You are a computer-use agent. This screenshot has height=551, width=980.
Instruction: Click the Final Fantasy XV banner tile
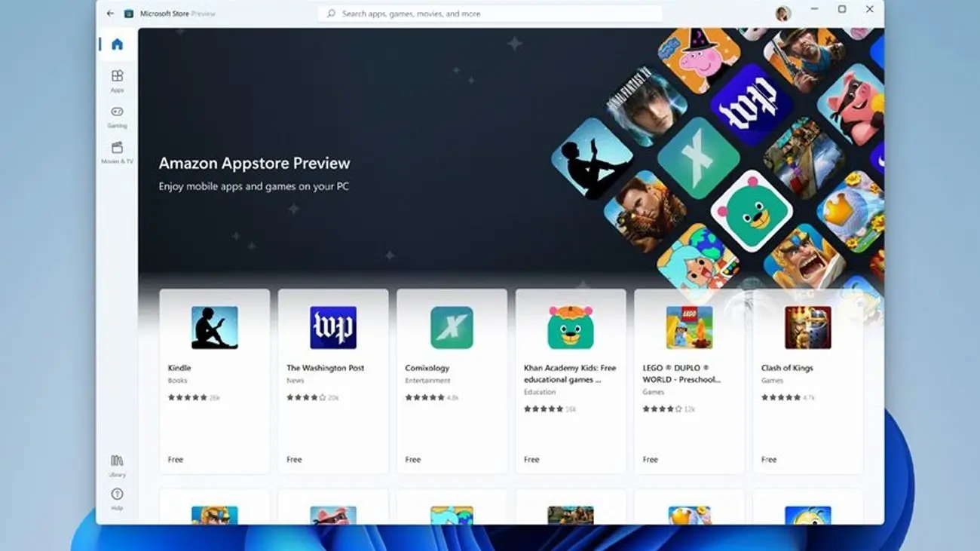coord(646,105)
